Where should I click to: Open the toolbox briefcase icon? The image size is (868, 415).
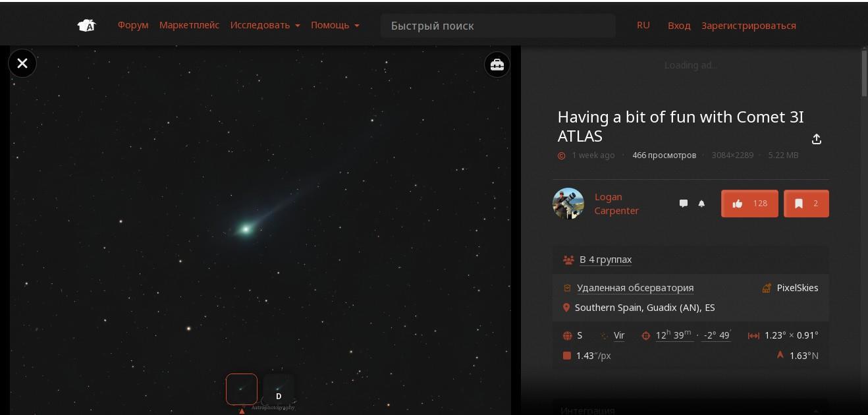(x=497, y=65)
